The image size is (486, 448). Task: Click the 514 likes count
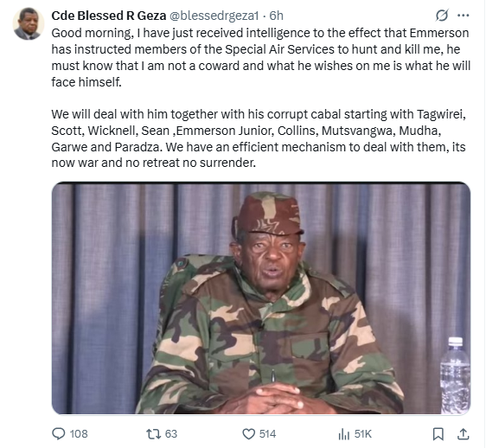coord(267,434)
